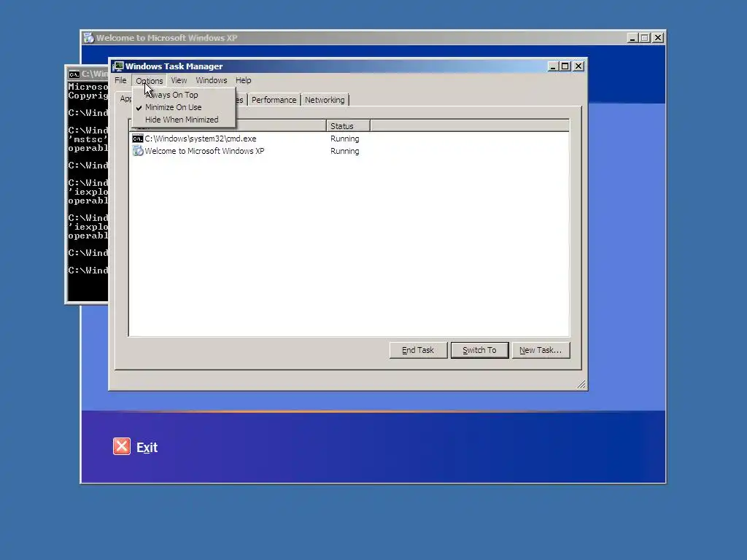The width and height of the screenshot is (747, 560).
Task: Click the Welcome window title bar icon
Action: (x=88, y=38)
